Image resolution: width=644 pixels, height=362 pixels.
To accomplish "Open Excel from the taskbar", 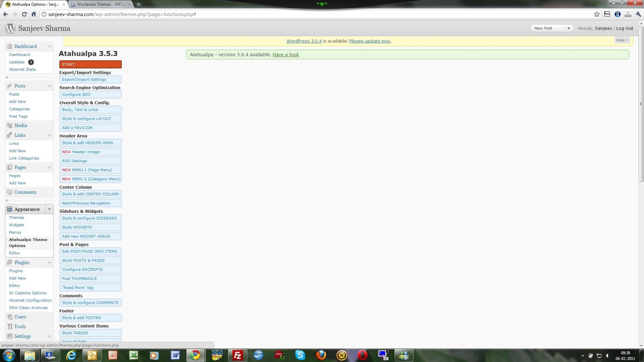I will coord(134,355).
